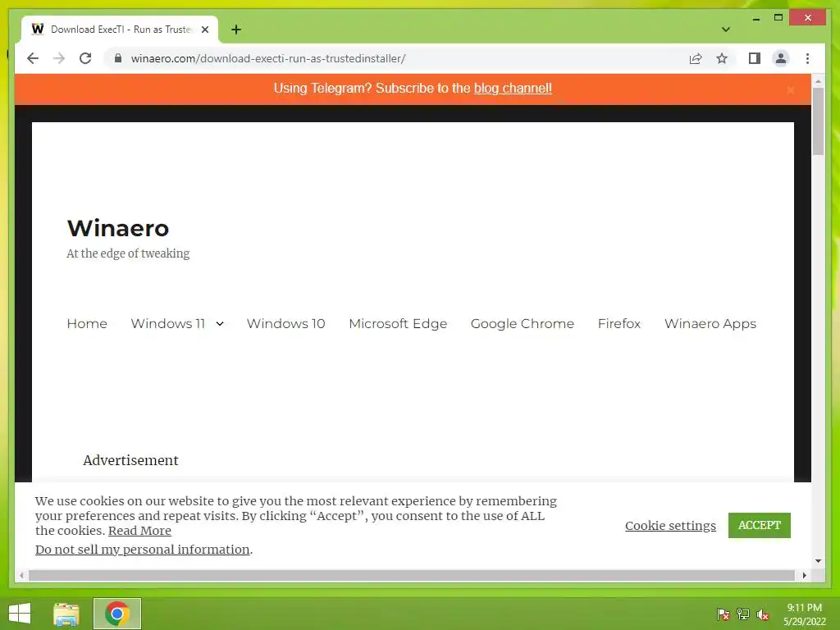Follow the blog channel link

click(x=513, y=89)
